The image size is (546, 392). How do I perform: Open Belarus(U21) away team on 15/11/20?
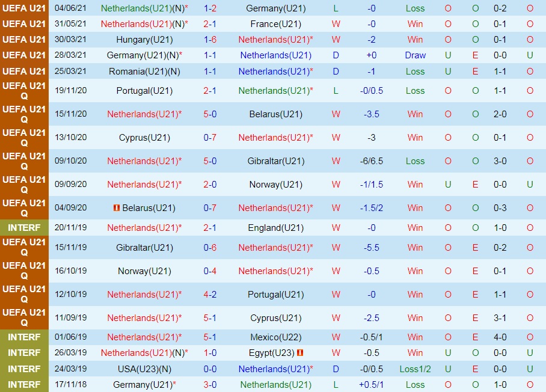(276, 114)
